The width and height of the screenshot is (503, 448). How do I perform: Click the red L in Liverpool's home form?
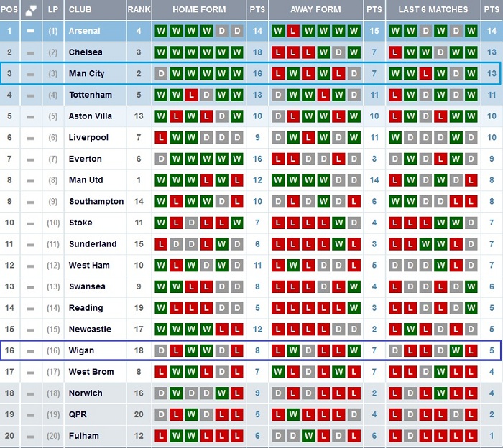[161, 137]
